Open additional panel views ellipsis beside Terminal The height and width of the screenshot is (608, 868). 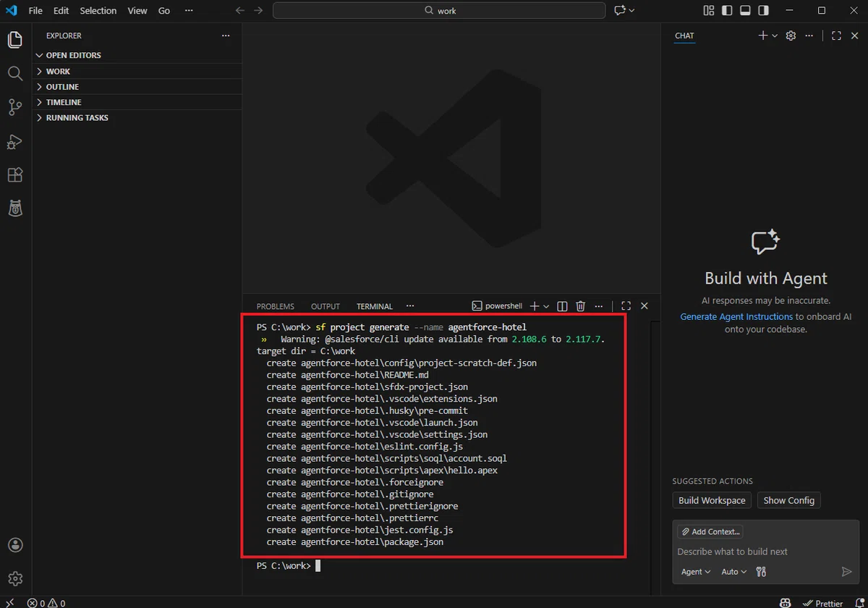click(410, 306)
